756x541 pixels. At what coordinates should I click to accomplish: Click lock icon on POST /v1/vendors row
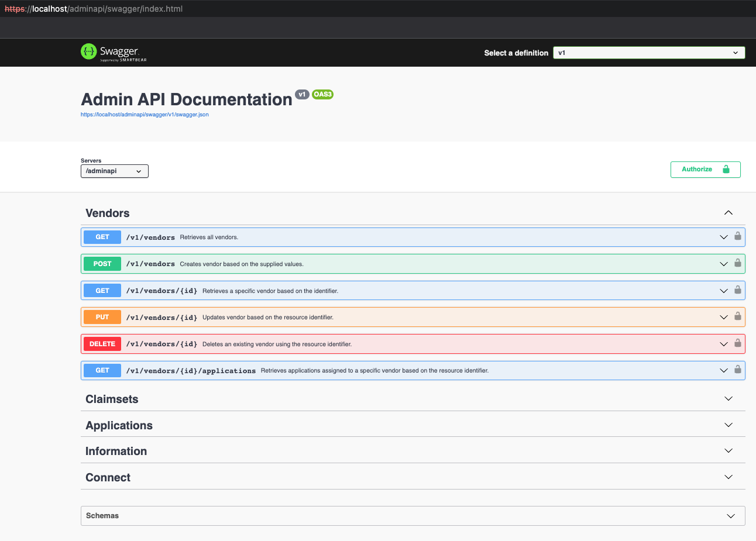(x=738, y=263)
